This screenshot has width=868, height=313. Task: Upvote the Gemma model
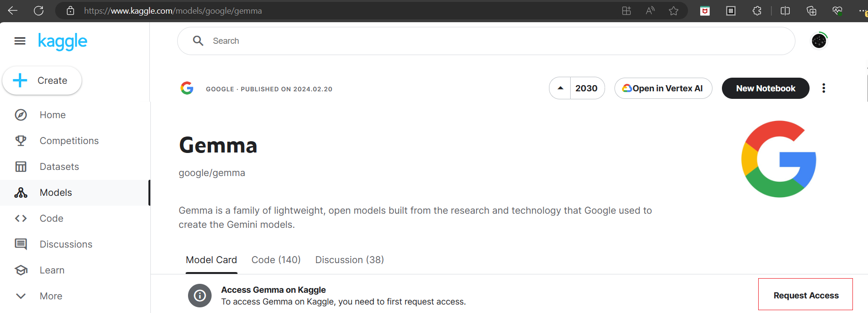pyautogui.click(x=560, y=88)
